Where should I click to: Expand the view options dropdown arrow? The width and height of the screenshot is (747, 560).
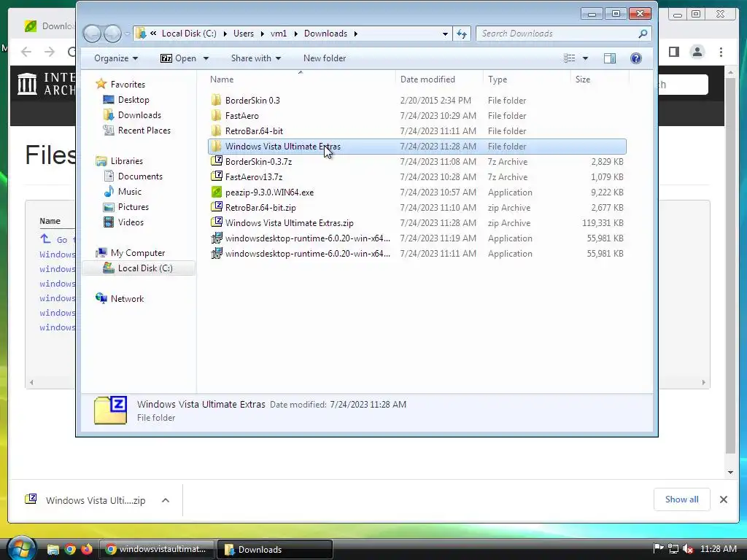pyautogui.click(x=586, y=58)
